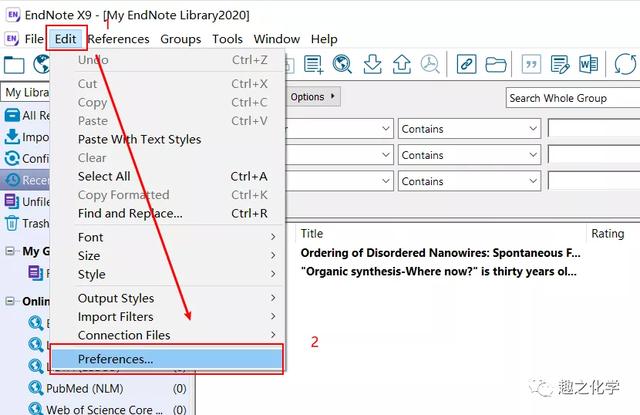Click the online search globe magnifier icon
The image size is (640, 415).
coord(342,64)
